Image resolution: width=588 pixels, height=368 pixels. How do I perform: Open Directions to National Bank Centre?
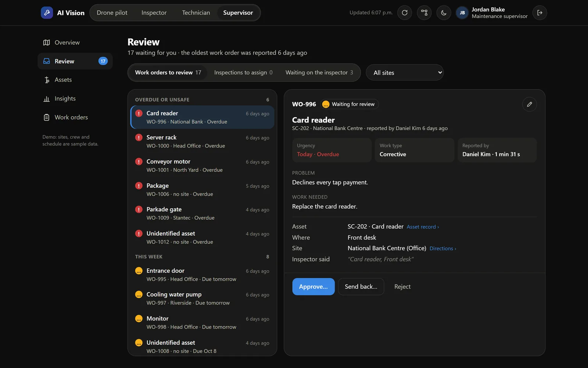click(x=443, y=248)
